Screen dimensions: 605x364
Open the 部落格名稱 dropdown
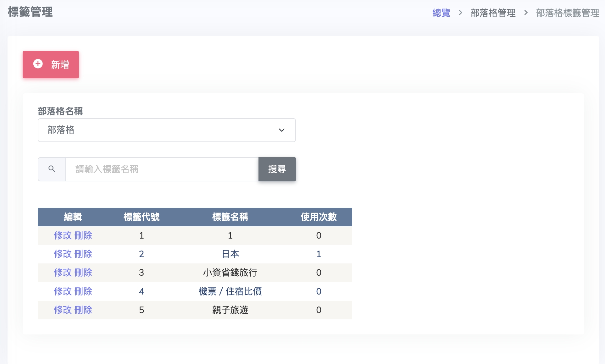(166, 130)
